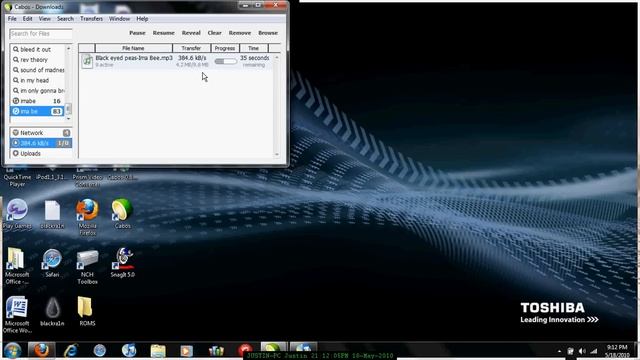This screenshot has height=360, width=640.
Task: Sort downloads by Transfer column
Action: tap(191, 48)
